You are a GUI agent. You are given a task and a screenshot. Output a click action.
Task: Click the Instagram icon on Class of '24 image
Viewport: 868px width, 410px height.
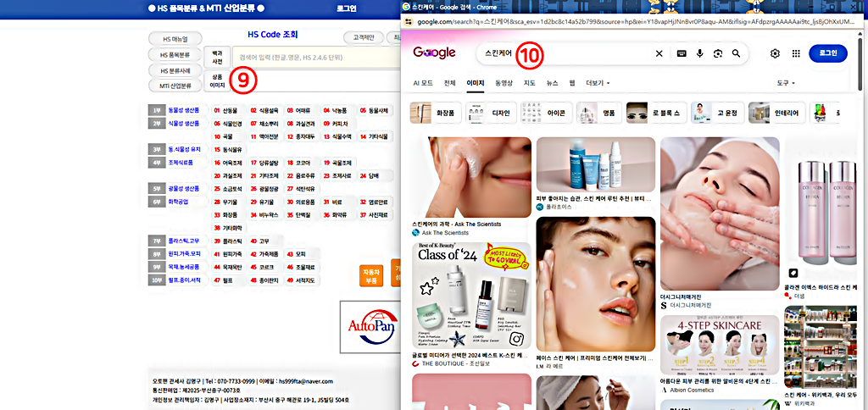coord(516,337)
